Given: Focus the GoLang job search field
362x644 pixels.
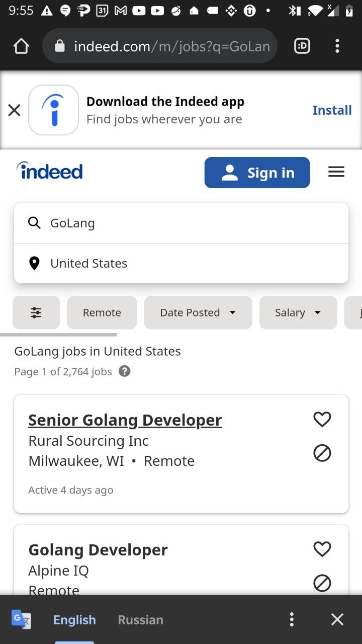Looking at the screenshot, I should (x=182, y=223).
